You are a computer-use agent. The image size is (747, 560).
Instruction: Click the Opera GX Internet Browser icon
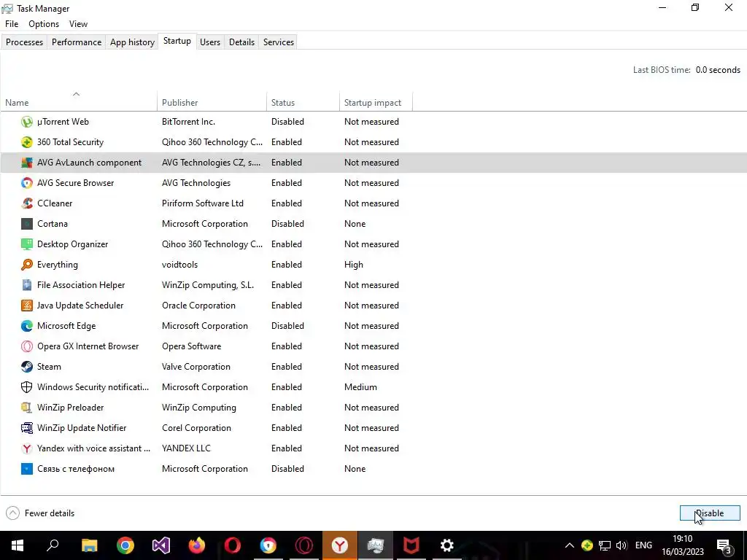[x=27, y=346]
